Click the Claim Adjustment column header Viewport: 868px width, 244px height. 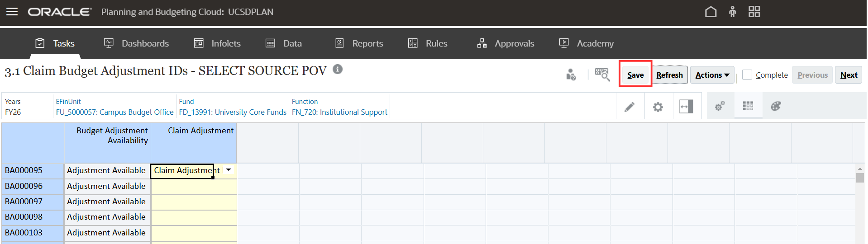click(194, 143)
